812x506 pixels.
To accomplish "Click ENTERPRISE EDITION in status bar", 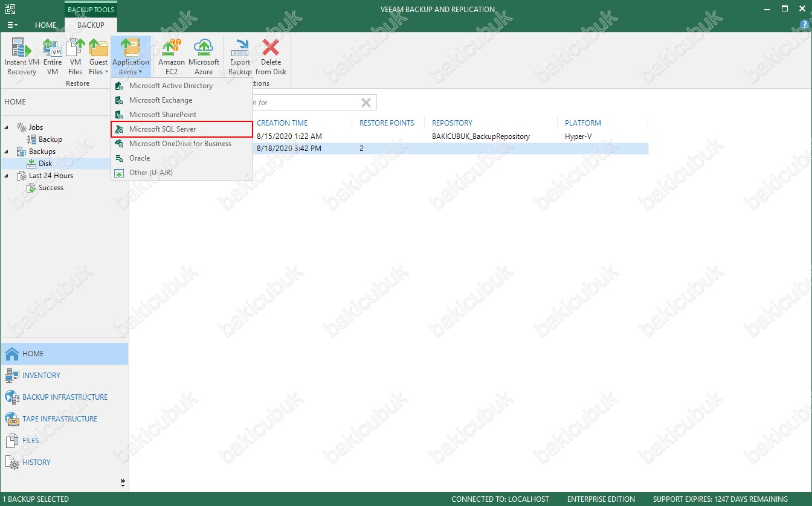I will click(x=601, y=499).
